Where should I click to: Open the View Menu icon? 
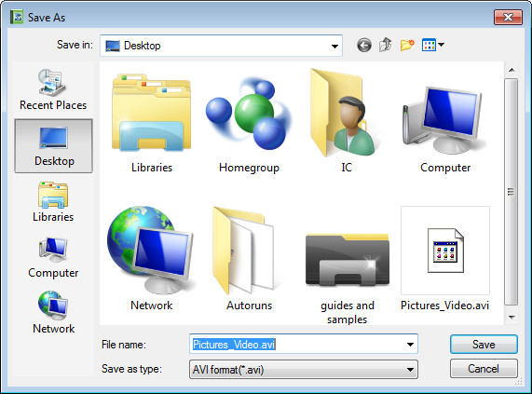(x=429, y=45)
